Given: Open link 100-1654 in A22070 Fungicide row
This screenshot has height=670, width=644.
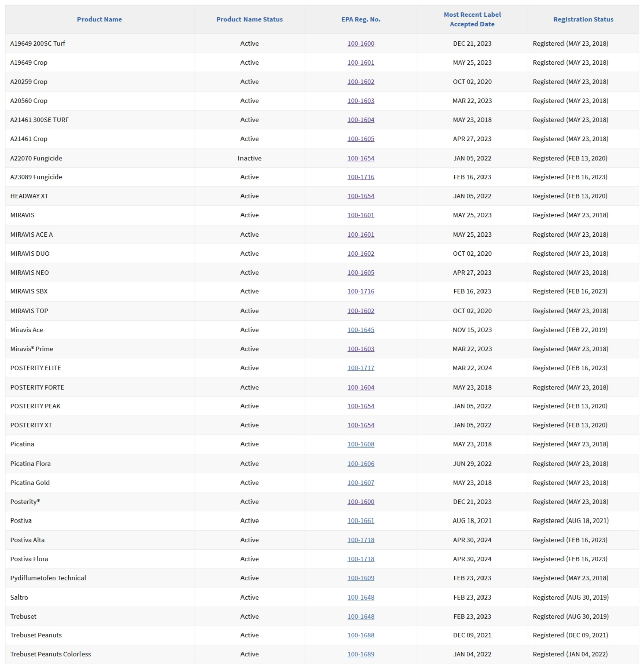Looking at the screenshot, I should (x=361, y=158).
